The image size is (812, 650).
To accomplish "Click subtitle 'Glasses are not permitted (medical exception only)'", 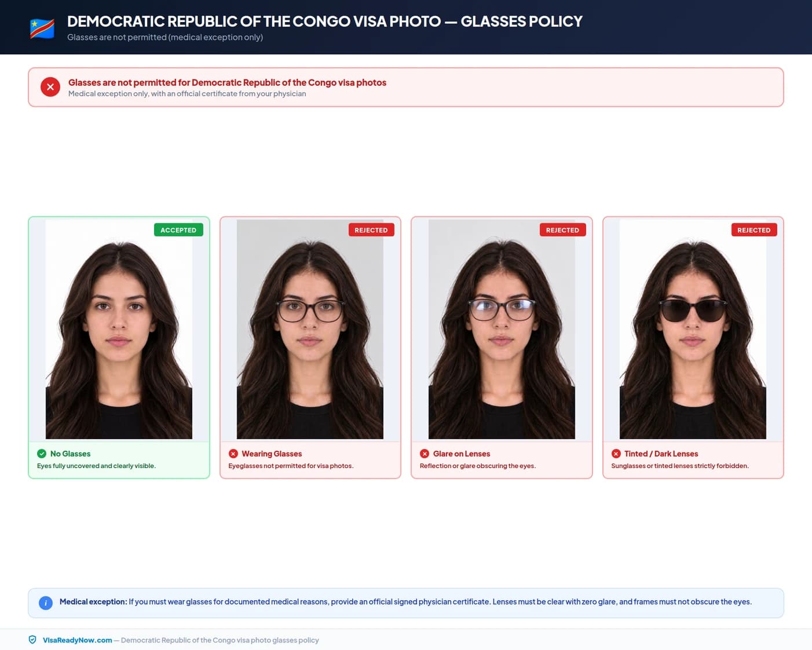I will (165, 37).
